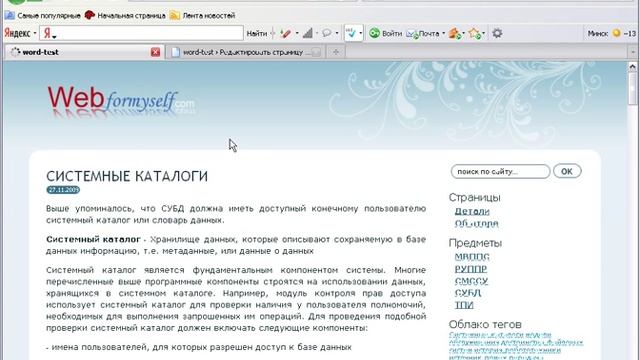Viewport: 640px width, 360px height.
Task: Open the dropdown arrow beside spell-check icon
Action: 360,33
